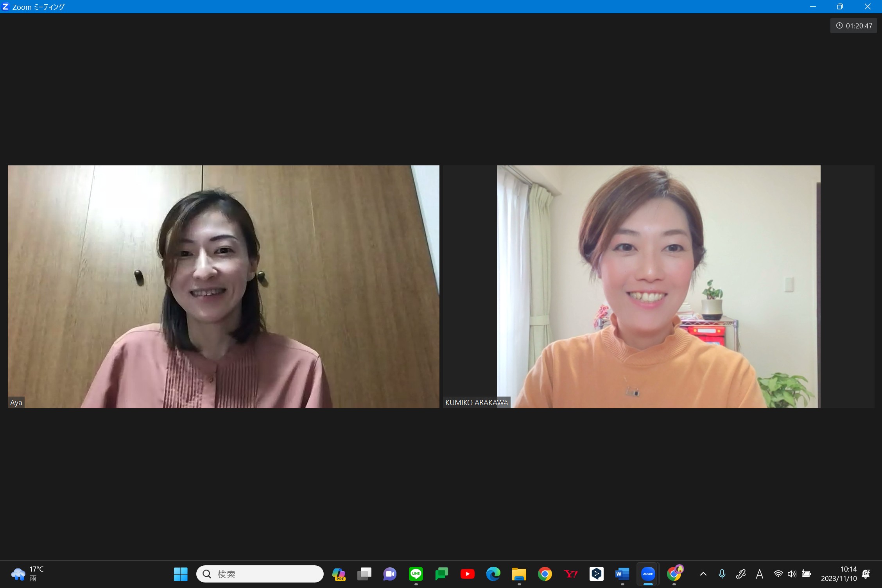Open YouTube from the taskbar
This screenshot has width=882, height=588.
tap(468, 574)
